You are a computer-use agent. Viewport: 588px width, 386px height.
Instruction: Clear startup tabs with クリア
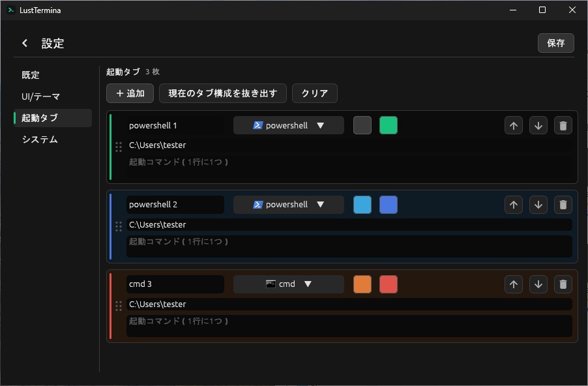(315, 93)
